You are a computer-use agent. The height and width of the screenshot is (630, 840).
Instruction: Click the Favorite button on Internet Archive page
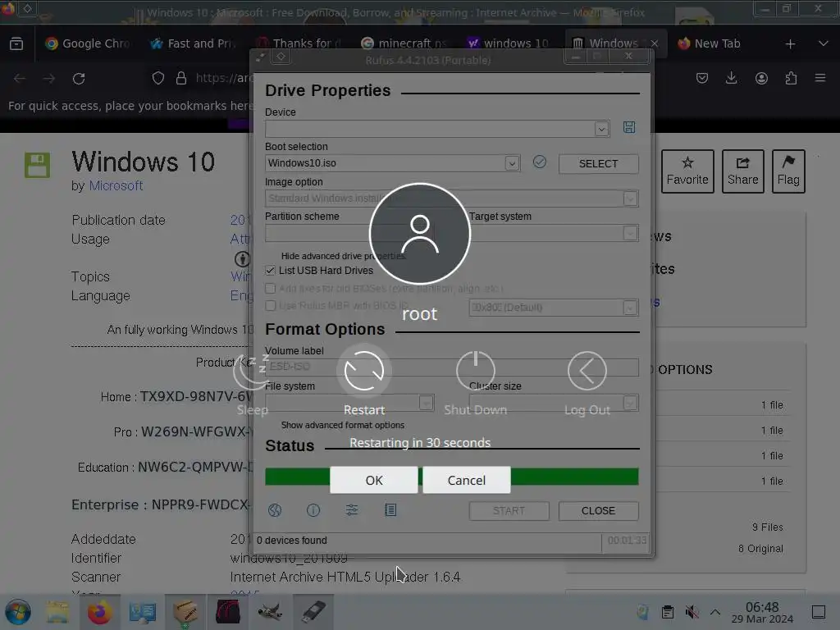(x=687, y=171)
